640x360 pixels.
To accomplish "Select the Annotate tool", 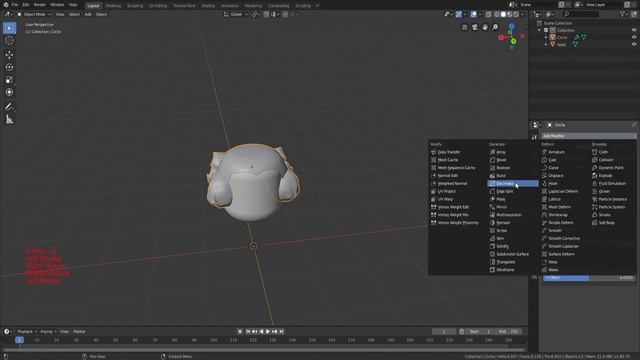I will click(9, 107).
